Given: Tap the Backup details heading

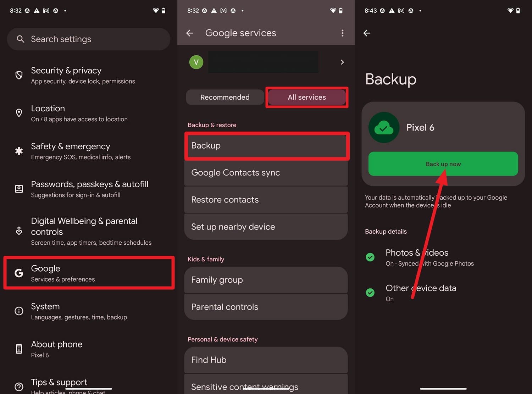Looking at the screenshot, I should [x=386, y=231].
